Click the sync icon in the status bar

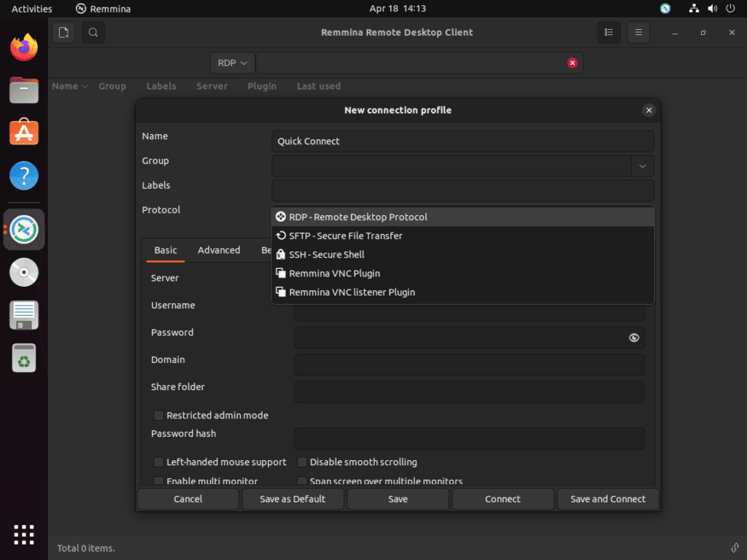click(x=735, y=548)
